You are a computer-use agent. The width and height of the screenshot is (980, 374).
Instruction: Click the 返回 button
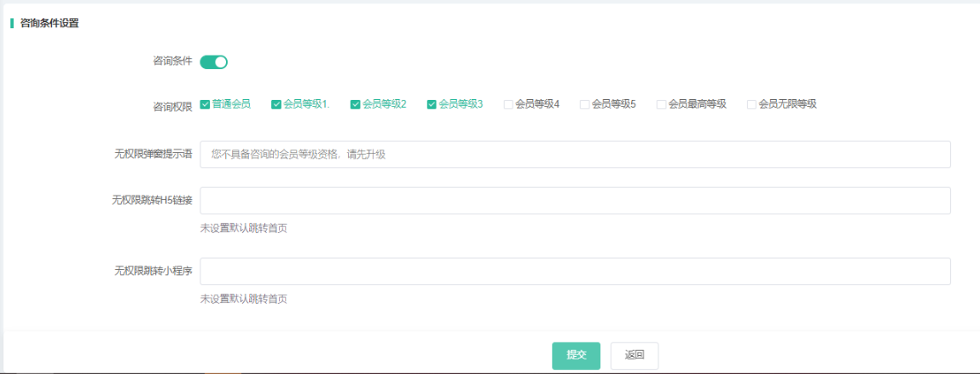634,355
